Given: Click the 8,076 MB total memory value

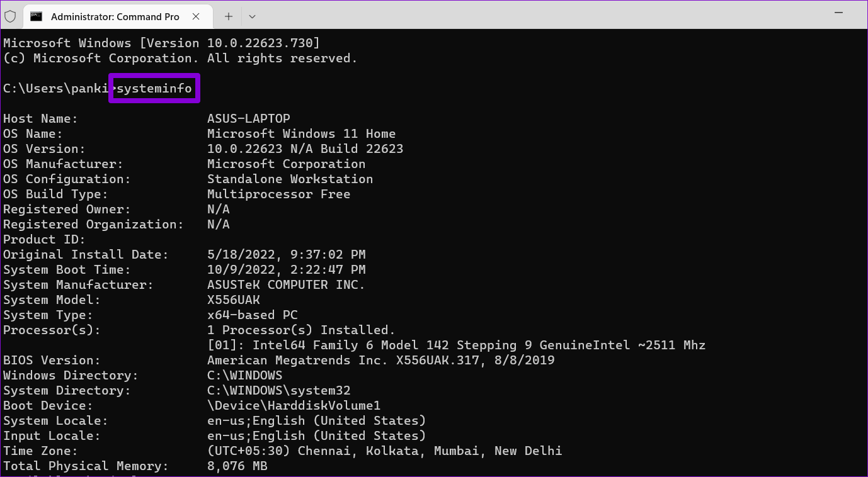Looking at the screenshot, I should click(237, 466).
